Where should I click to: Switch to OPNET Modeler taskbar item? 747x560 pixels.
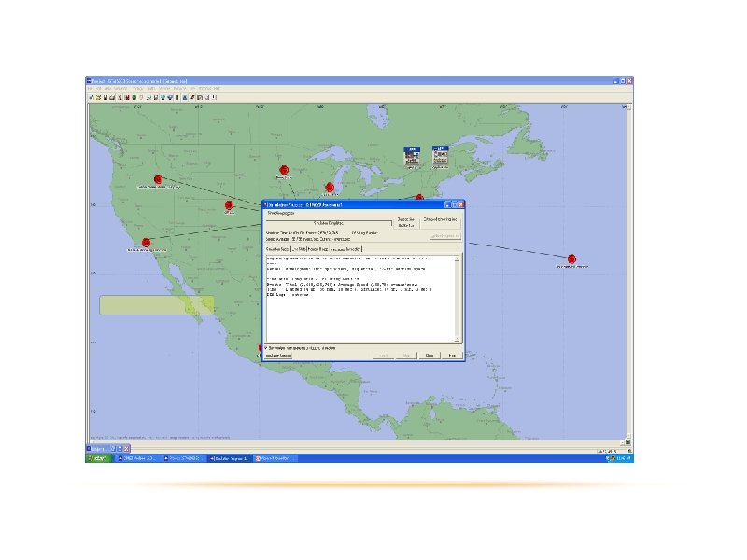137,458
